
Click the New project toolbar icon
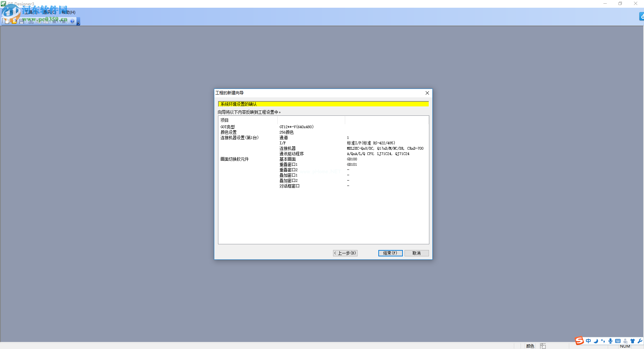point(7,21)
